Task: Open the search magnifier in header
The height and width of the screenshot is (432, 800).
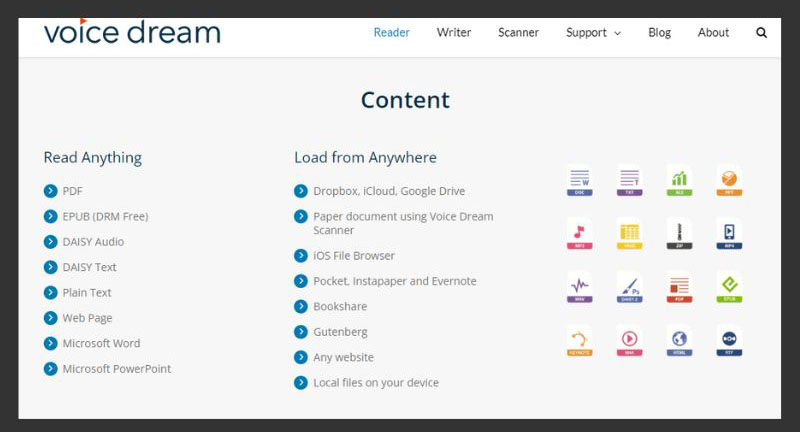Action: coord(762,33)
